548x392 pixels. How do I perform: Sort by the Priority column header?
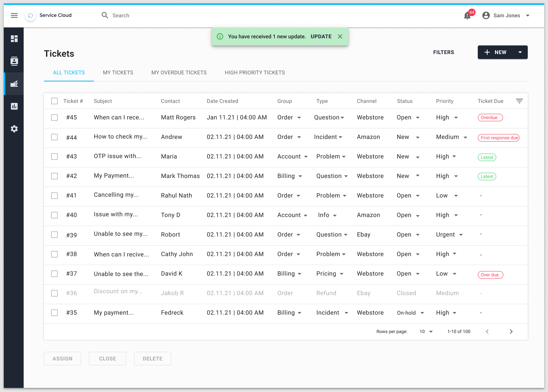coord(445,101)
